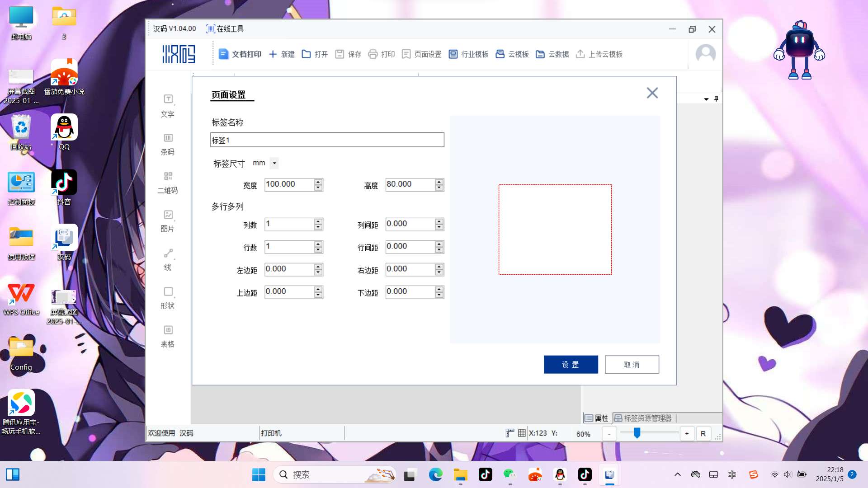
Task: Click the zoom slider handle
Action: pos(637,433)
